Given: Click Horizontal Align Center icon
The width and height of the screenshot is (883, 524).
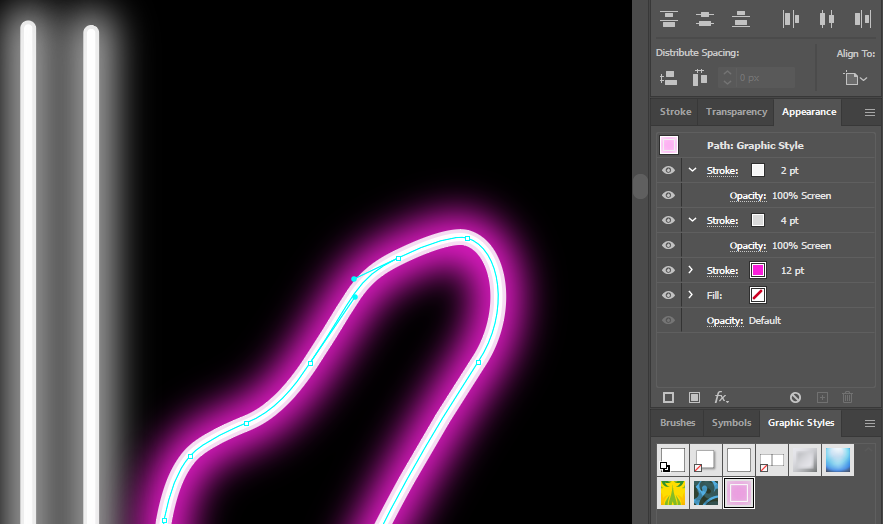Looking at the screenshot, I should (827, 19).
